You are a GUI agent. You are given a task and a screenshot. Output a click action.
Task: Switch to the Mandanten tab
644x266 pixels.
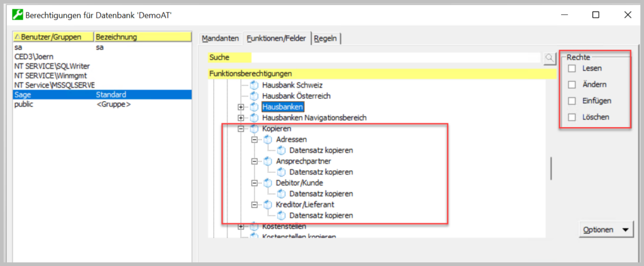point(220,38)
